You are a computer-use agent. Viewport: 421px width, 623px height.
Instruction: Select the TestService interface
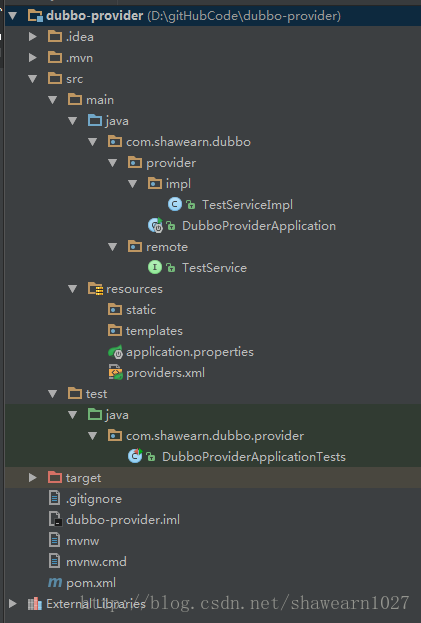214,268
